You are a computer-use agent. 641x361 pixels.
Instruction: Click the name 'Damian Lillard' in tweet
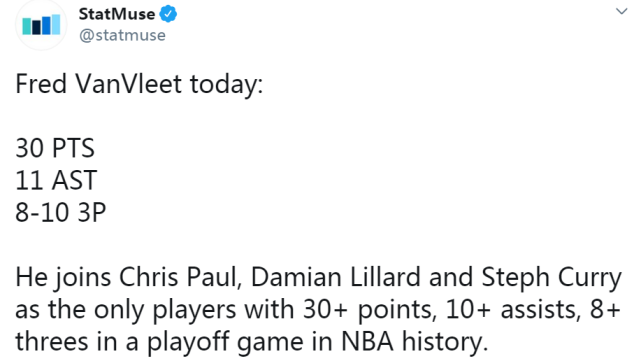point(336,277)
